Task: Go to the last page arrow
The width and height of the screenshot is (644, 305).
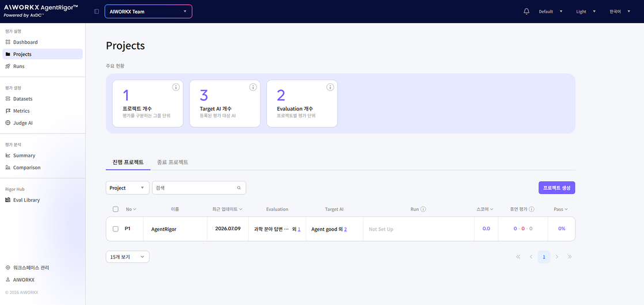Action: pos(570,257)
